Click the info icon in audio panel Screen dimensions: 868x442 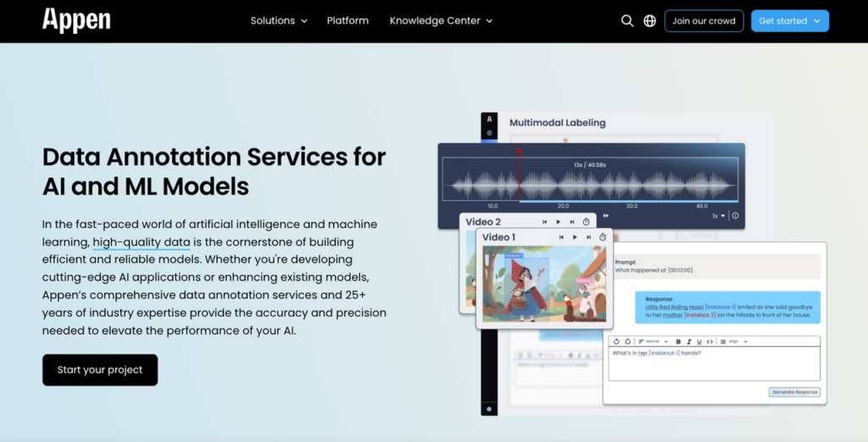tap(735, 216)
